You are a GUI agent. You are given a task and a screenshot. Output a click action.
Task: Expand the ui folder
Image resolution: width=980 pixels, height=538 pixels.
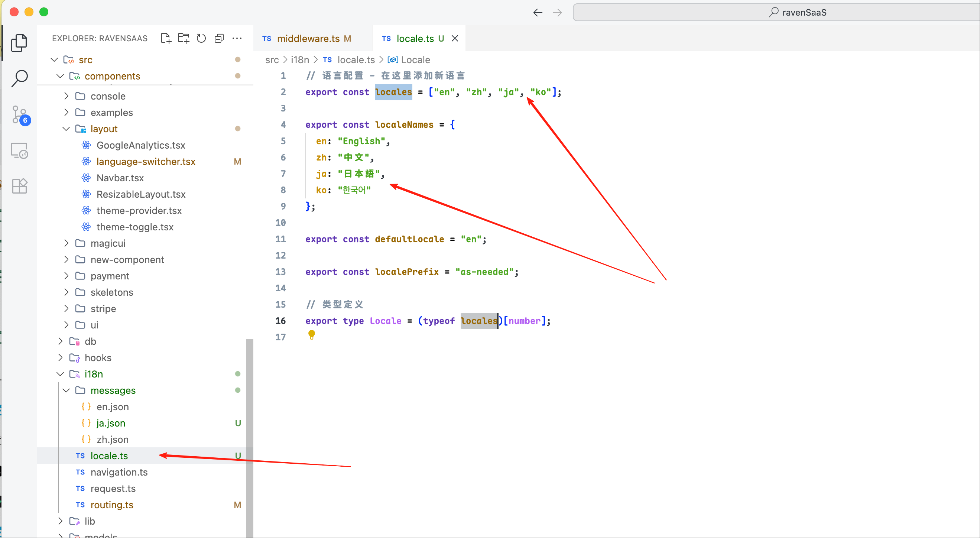click(66, 325)
